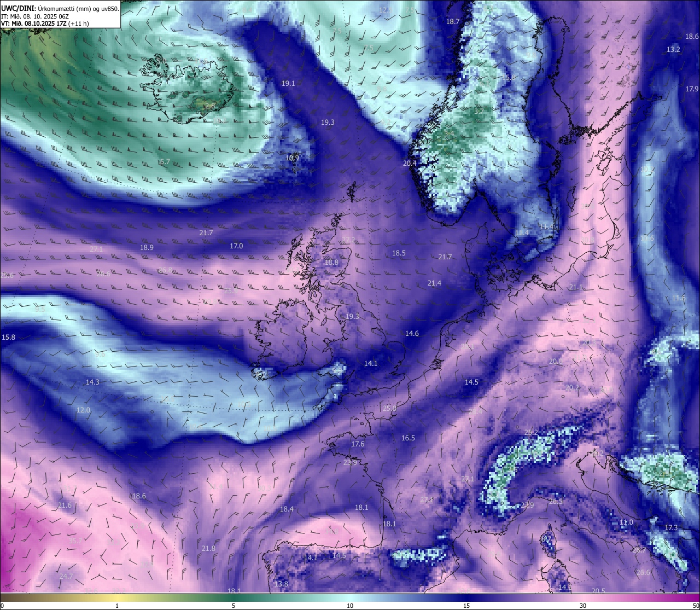700x610 pixels.
Task: Click the "20.4" value near Norway's coast
Action: pyautogui.click(x=410, y=164)
